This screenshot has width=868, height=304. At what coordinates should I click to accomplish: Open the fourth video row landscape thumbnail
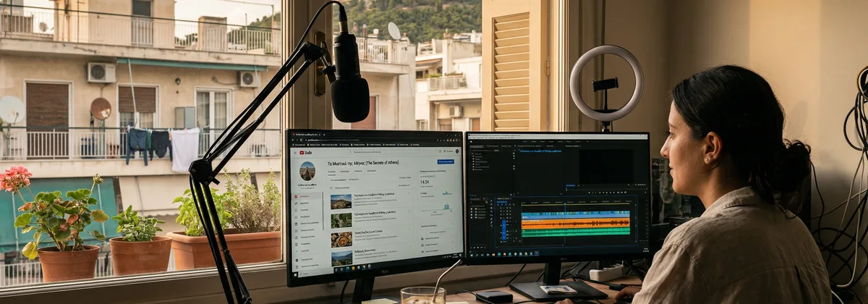coord(341,258)
